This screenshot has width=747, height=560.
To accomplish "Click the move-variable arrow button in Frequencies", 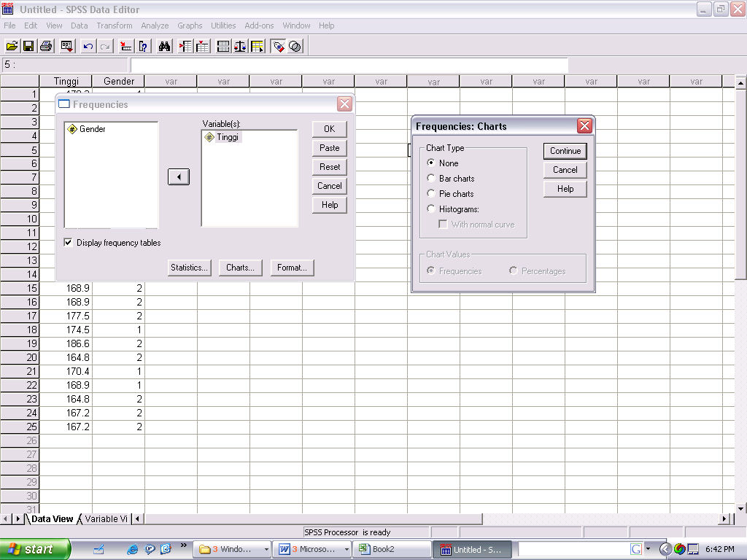I will (179, 176).
